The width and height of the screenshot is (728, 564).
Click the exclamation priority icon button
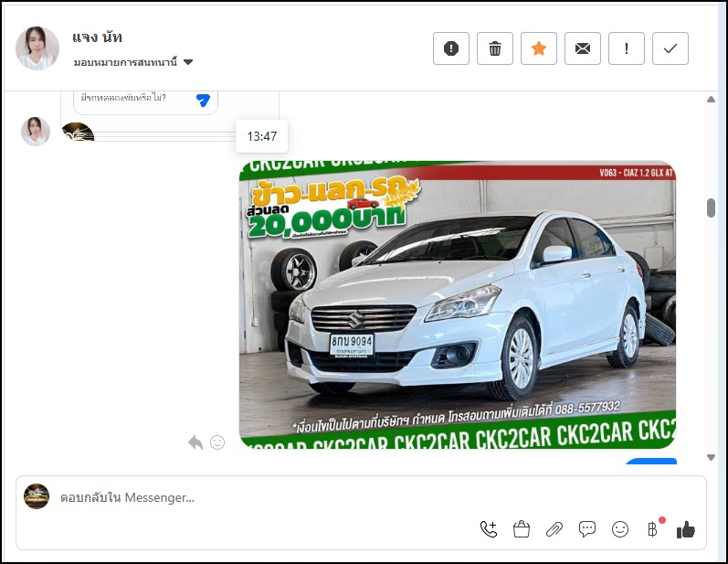[626, 48]
